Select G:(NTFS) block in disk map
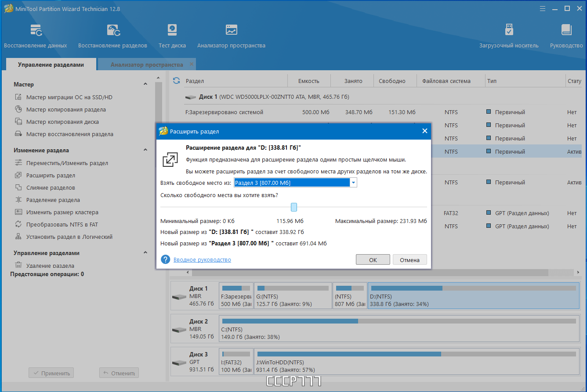The width and height of the screenshot is (587, 392). 293,296
